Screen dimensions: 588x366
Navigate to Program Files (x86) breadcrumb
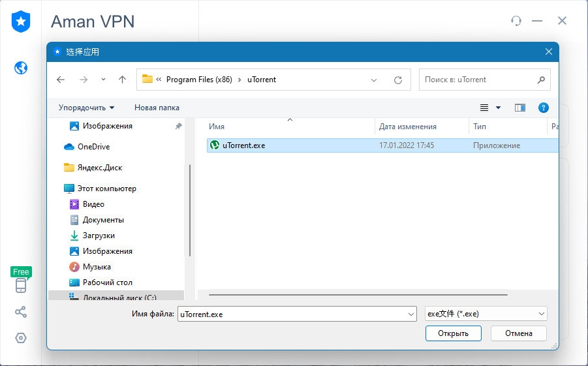[x=199, y=80]
